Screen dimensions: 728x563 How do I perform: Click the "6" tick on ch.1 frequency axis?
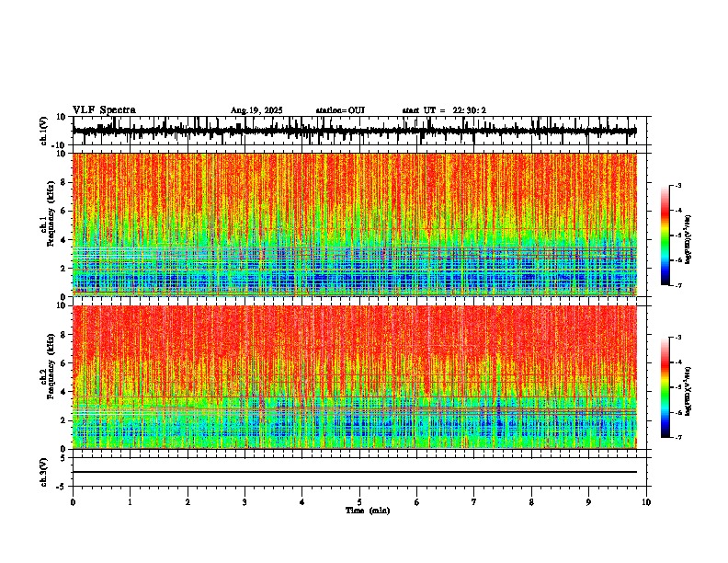63,211
